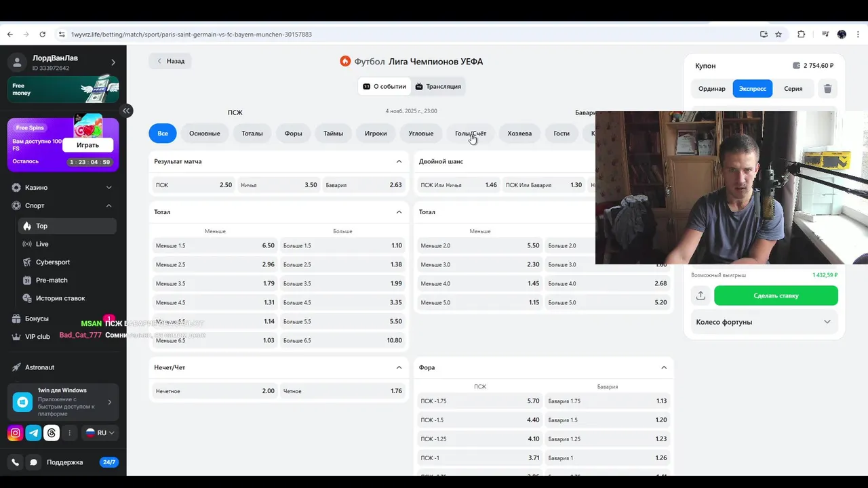The width and height of the screenshot is (868, 488).
Task: Select ПСЖ -1.5 handicap at 4.40
Action: coord(480,420)
